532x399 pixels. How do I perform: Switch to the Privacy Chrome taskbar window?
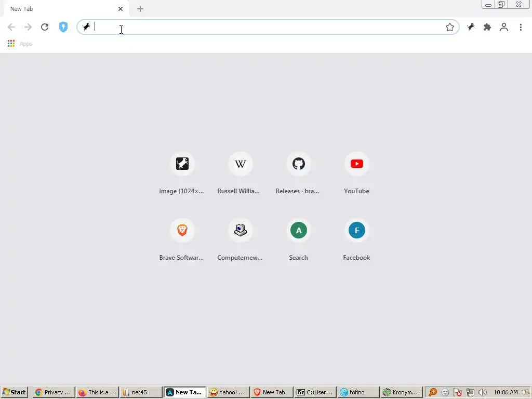pyautogui.click(x=54, y=392)
